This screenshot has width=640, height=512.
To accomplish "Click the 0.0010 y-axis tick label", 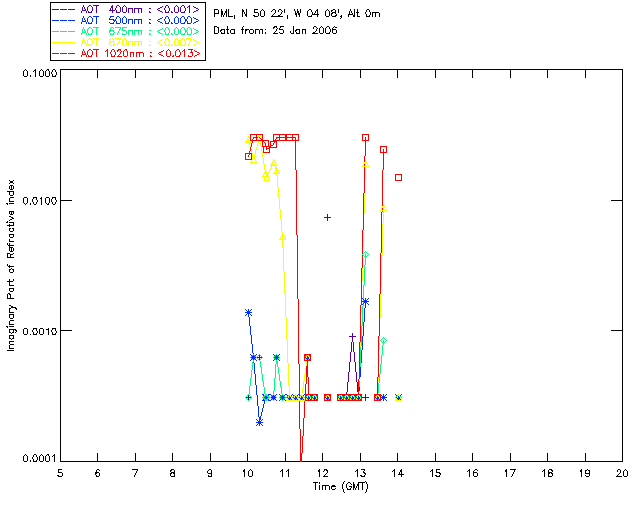I will [40, 331].
